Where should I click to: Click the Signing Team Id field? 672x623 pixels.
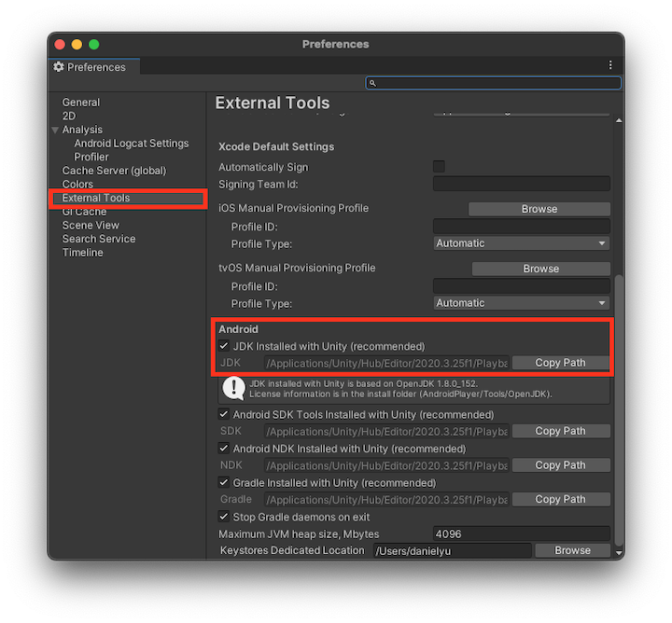click(521, 184)
